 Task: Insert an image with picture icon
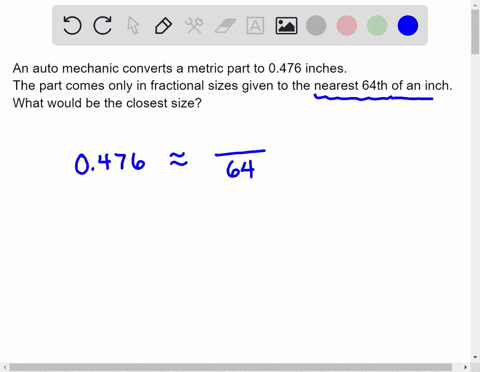286,26
